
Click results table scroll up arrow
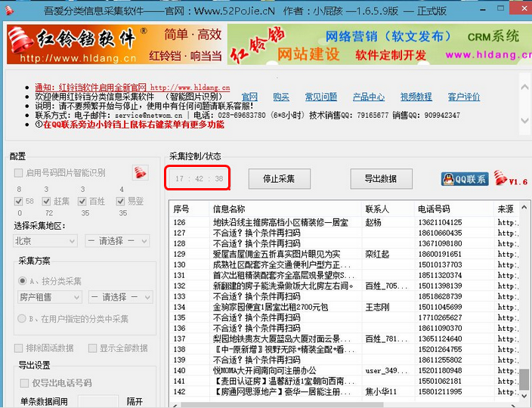[x=524, y=207]
